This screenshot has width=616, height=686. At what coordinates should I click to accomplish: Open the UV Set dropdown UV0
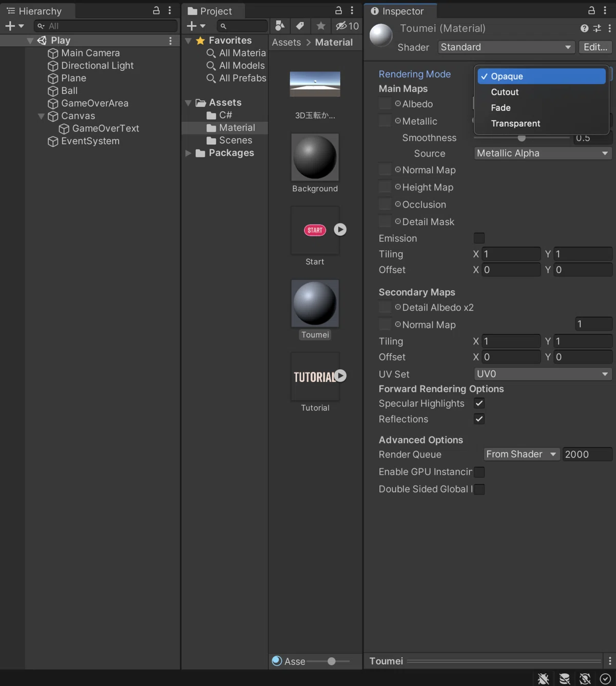tap(543, 374)
